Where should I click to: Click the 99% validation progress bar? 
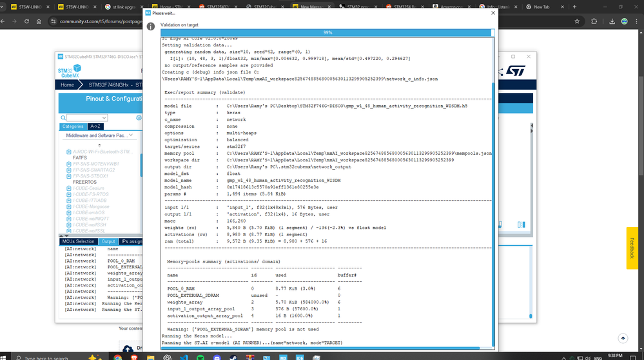click(x=327, y=32)
